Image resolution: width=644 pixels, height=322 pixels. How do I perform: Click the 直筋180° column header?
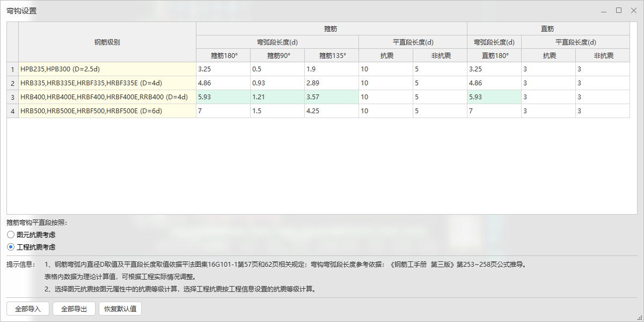click(494, 55)
